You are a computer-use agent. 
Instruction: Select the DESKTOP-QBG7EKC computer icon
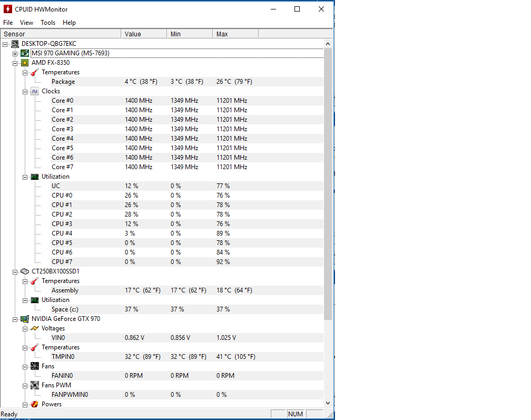15,44
